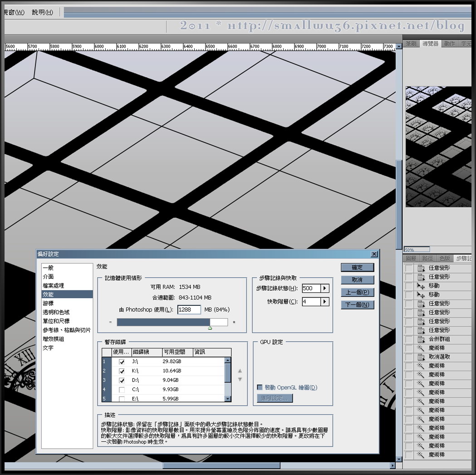
Task: Uncheck the J:\ scratch disk checkbox
Action: (x=122, y=362)
